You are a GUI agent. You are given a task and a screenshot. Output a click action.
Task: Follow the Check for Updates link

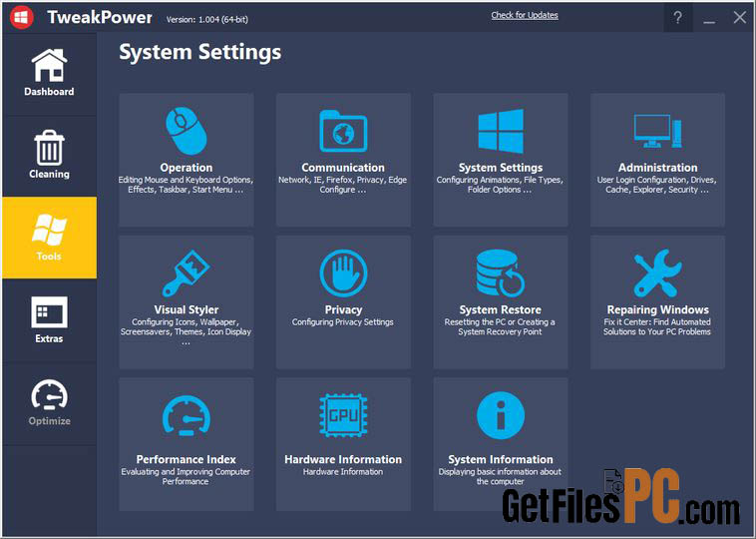525,15
